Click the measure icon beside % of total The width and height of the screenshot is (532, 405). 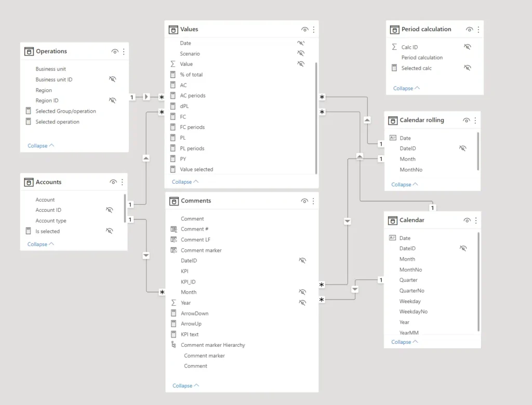(173, 75)
